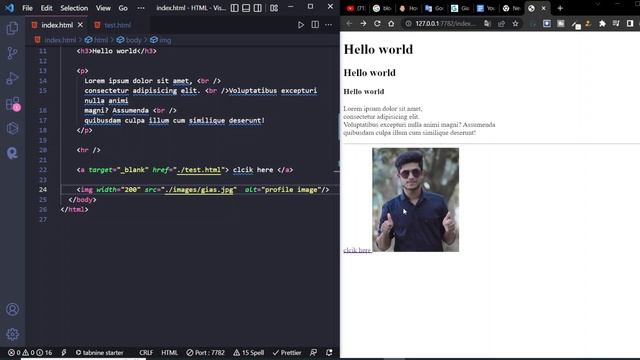Image resolution: width=640 pixels, height=360 pixels.
Task: Switch to the YouTube browser tab
Action: 355,8
